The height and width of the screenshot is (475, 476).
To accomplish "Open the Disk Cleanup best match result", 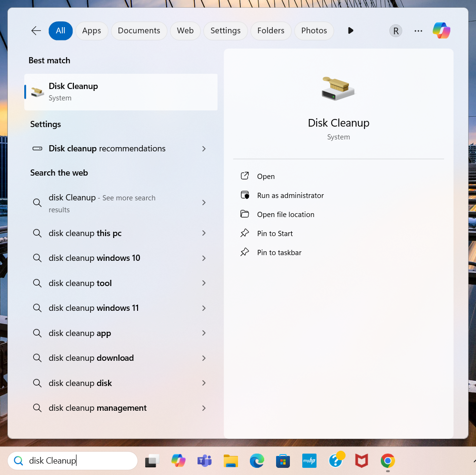I will pyautogui.click(x=121, y=92).
